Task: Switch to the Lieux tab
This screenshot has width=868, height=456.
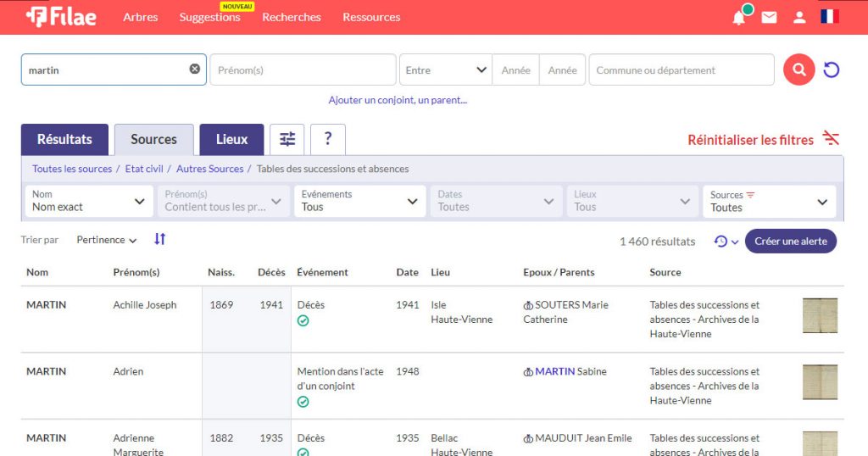Action: [x=231, y=139]
